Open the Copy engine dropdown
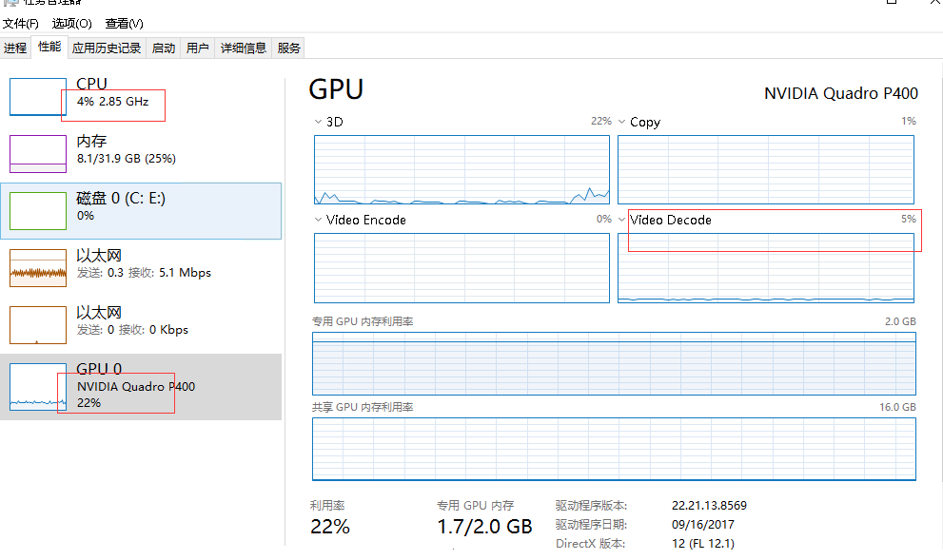943x560 pixels. click(622, 122)
